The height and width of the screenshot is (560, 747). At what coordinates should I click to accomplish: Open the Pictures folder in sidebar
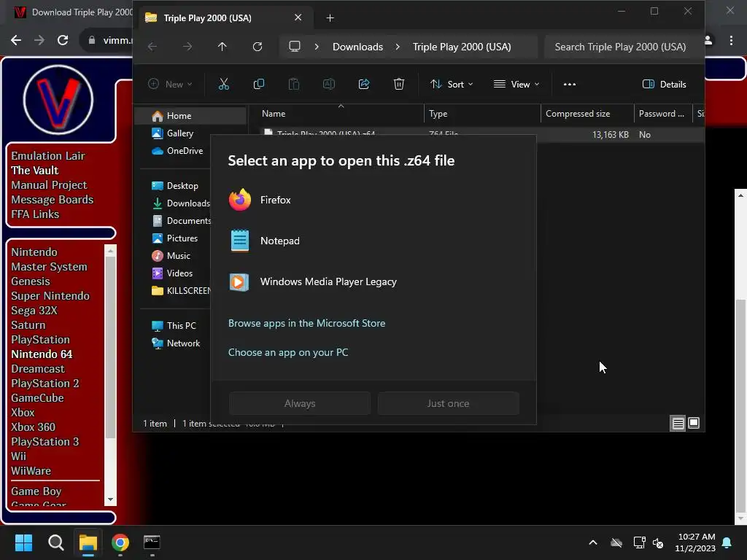175,238
